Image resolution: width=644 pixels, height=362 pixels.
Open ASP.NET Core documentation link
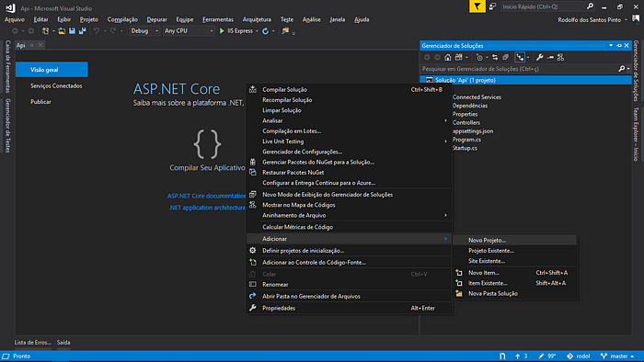click(206, 196)
